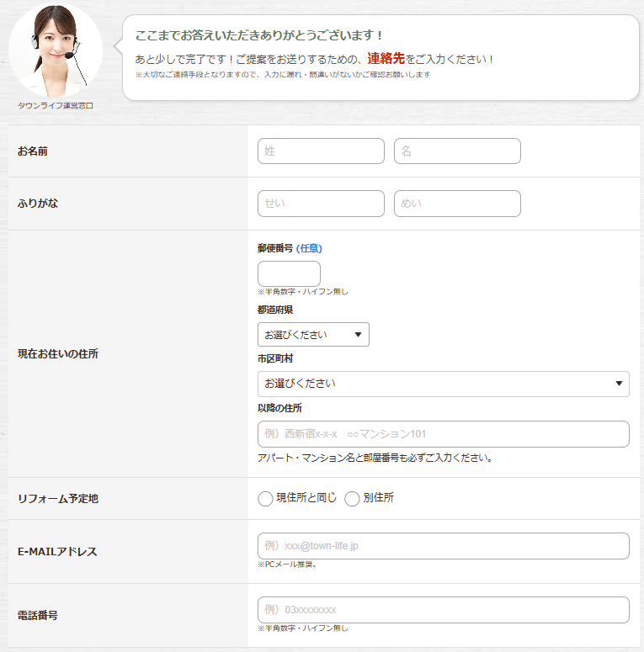
Task: Select the せい furigana field
Action: pos(321,204)
